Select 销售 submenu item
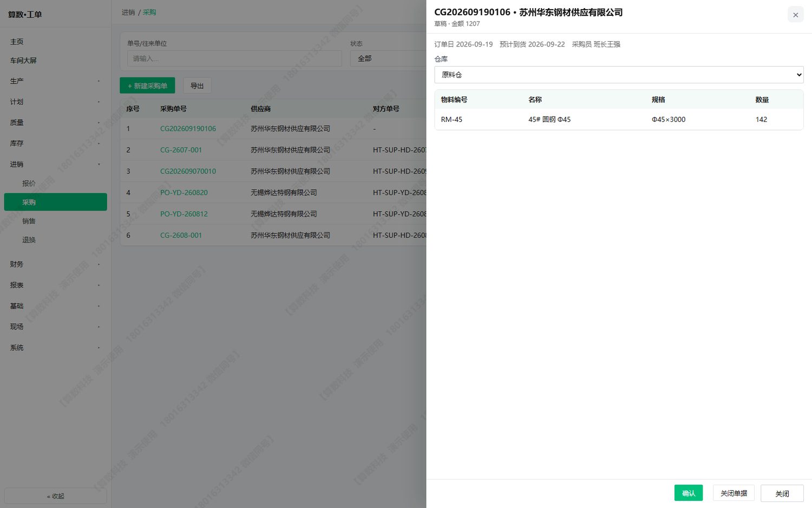Screen dimensions: 812x508 [x=29, y=221]
